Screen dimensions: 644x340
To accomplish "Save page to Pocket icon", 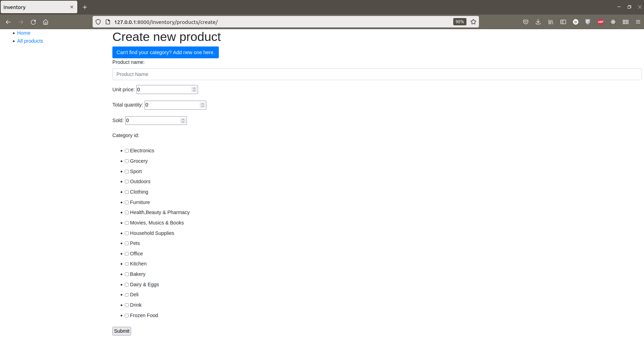I will 526,22.
